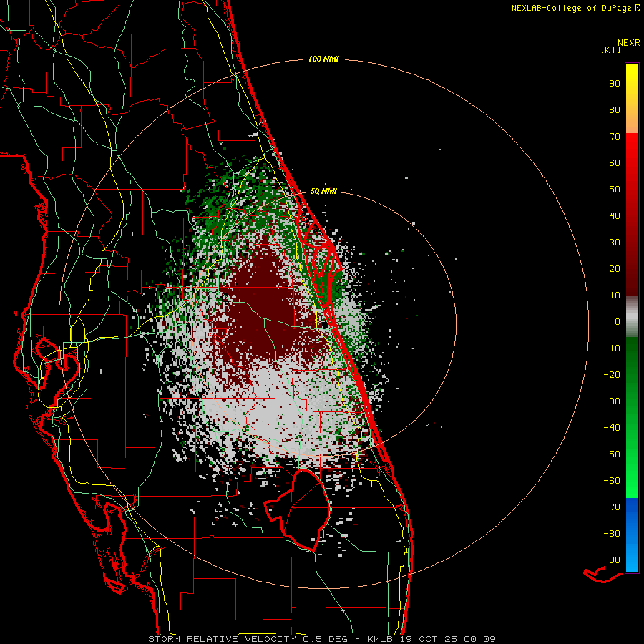
Task: Click the [KT] units label
Action: tap(611, 49)
